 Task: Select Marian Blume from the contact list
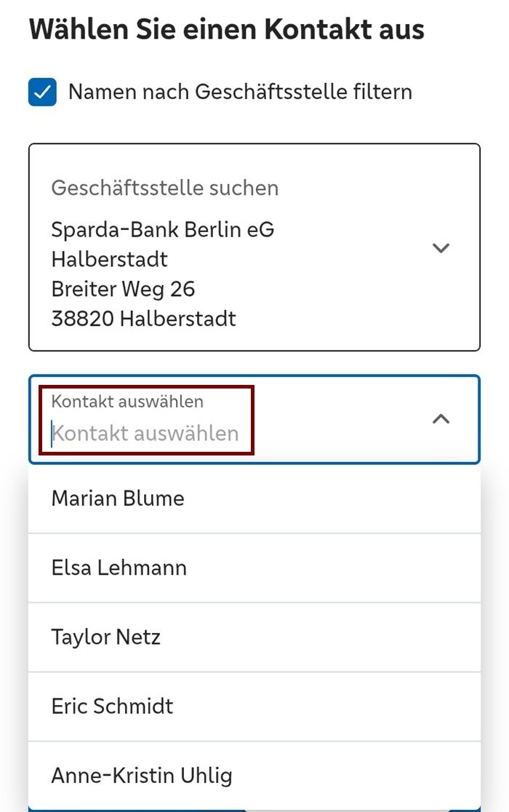pyautogui.click(x=118, y=498)
